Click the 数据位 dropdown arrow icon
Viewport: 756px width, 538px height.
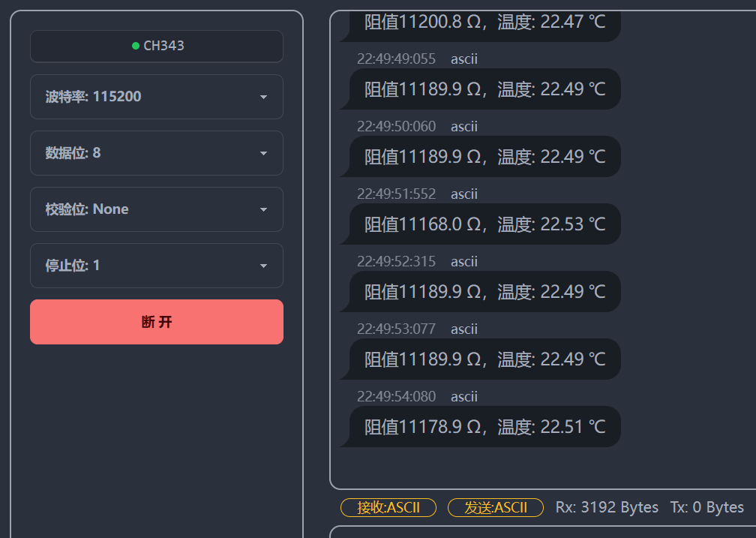click(263, 154)
